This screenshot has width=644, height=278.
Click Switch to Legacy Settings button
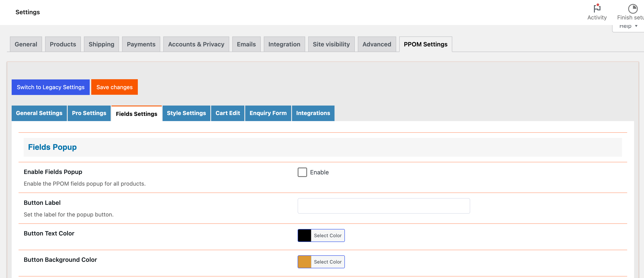click(50, 87)
